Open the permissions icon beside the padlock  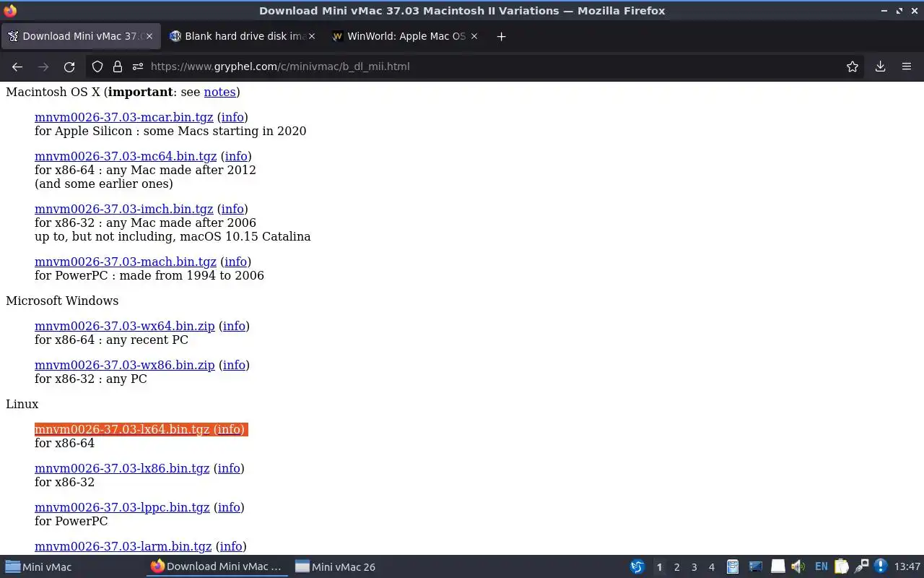point(138,66)
